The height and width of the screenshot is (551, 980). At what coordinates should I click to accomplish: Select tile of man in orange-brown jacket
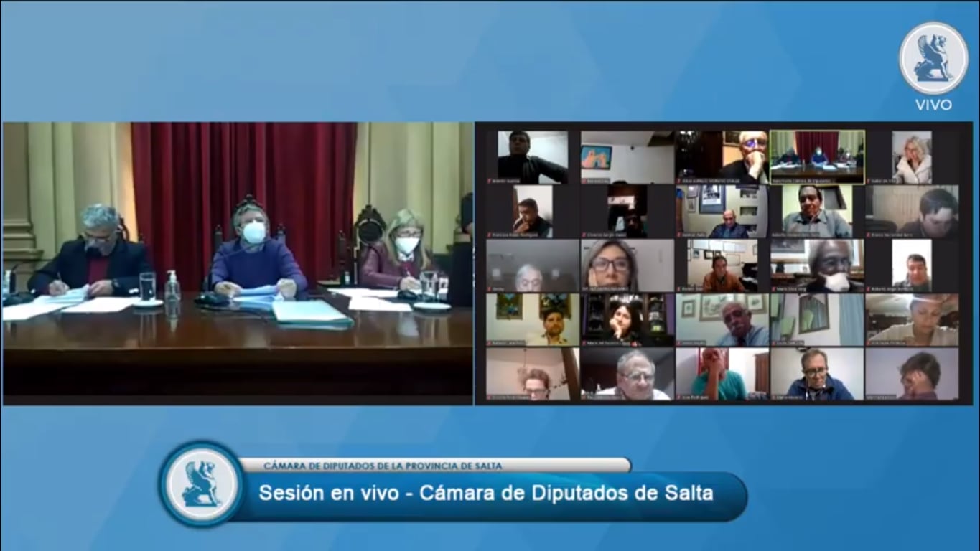click(722, 265)
